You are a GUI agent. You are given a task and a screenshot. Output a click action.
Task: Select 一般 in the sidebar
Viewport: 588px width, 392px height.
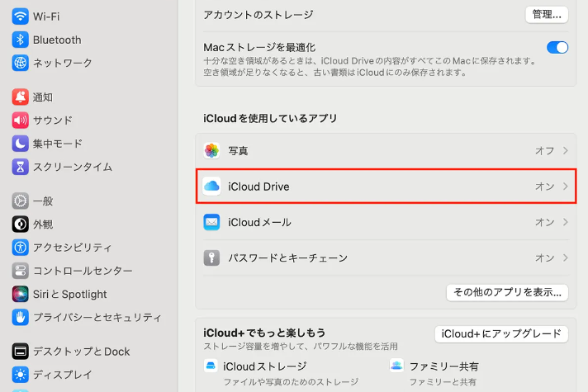pos(43,201)
